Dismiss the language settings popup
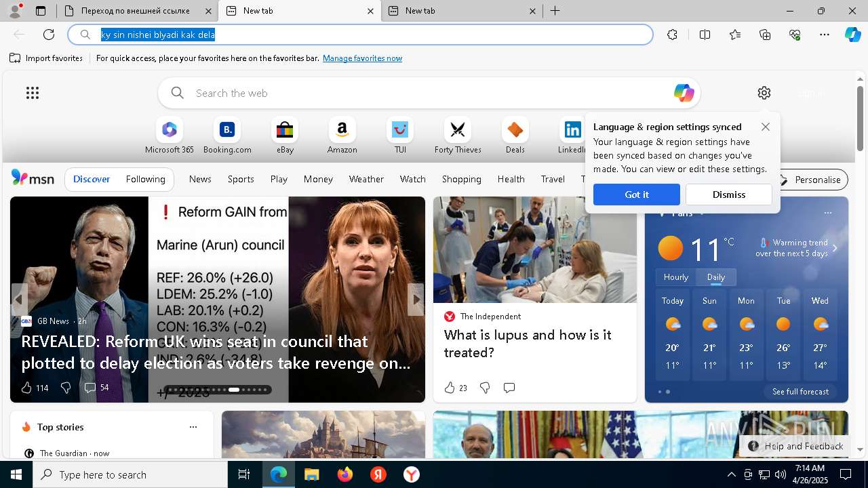This screenshot has width=868, height=488. pyautogui.click(x=729, y=195)
